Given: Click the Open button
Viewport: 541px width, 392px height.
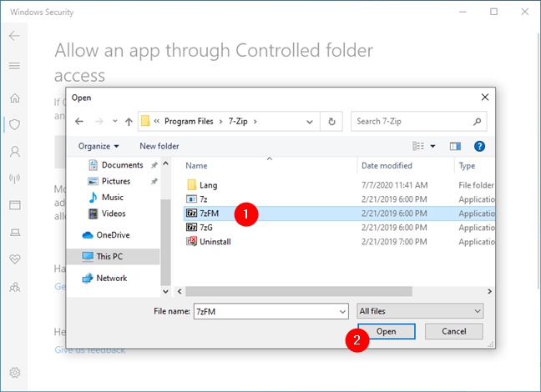Looking at the screenshot, I should pos(386,331).
